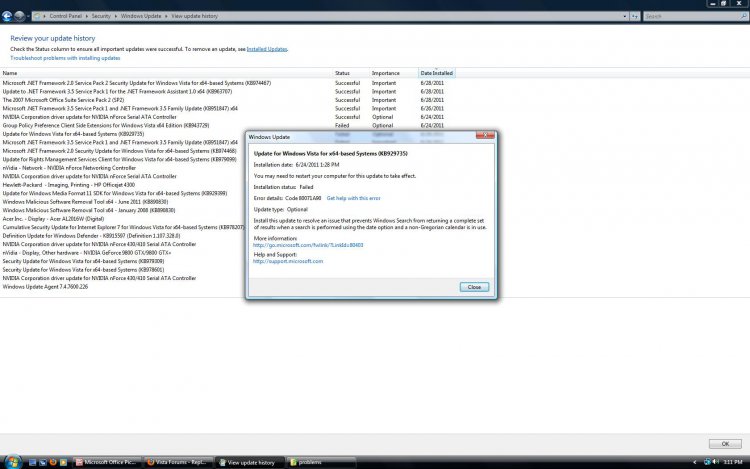Select the KB963707 .NET Framework Assistant update row

point(117,92)
